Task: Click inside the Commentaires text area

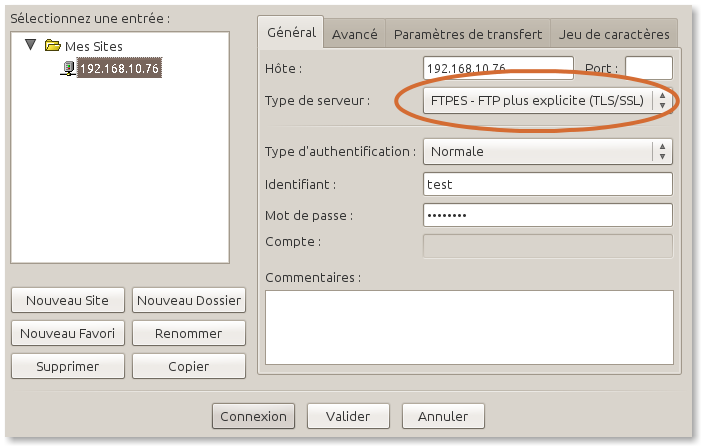Action: pyautogui.click(x=468, y=323)
